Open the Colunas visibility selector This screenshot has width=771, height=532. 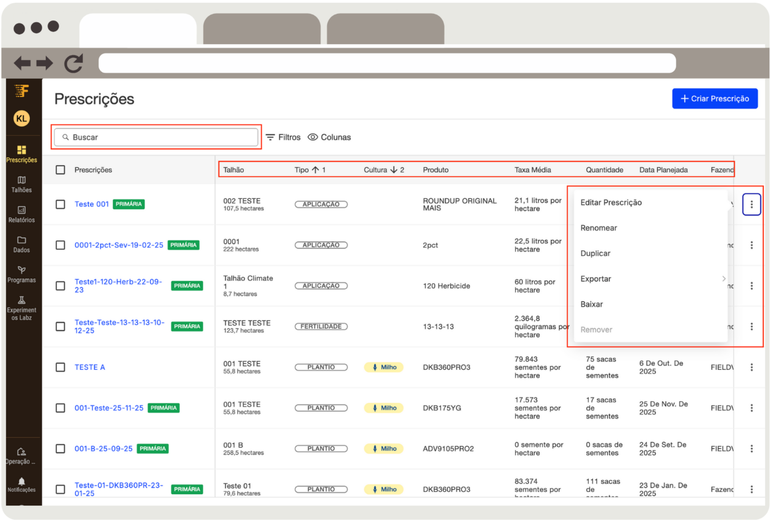coord(329,137)
